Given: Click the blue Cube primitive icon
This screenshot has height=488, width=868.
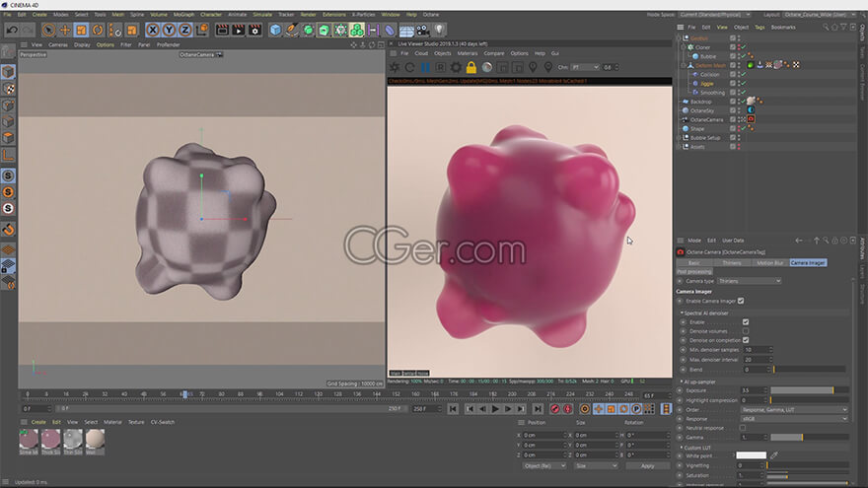Looking at the screenshot, I should click(275, 30).
